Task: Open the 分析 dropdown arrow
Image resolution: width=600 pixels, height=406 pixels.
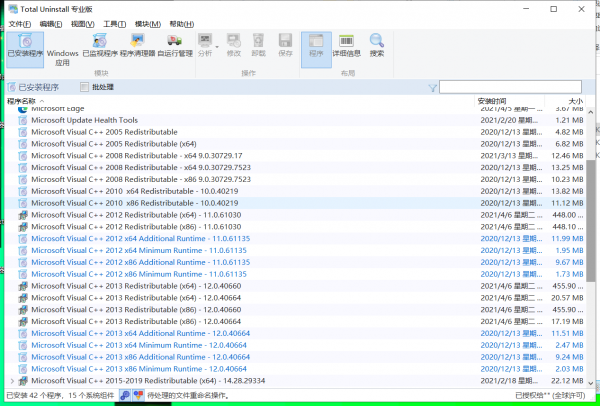Action: tap(217, 47)
